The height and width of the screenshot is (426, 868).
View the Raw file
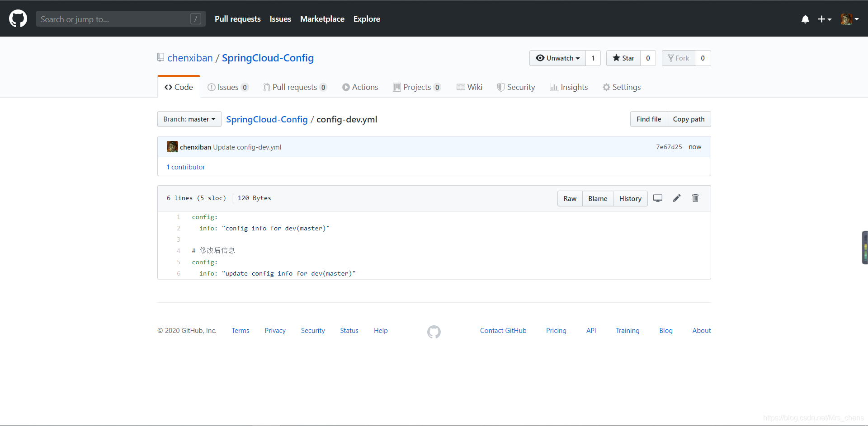[x=570, y=199]
